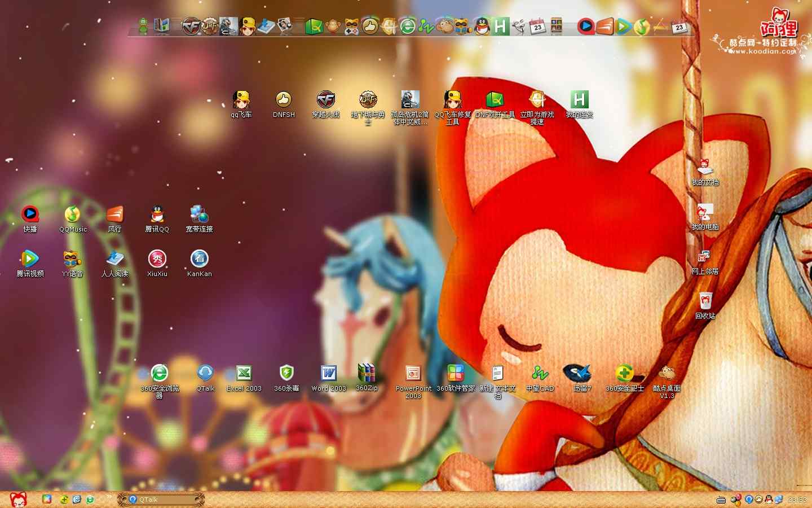Open the QQ penguin tray icon
This screenshot has height=508, width=812.
coord(769,500)
